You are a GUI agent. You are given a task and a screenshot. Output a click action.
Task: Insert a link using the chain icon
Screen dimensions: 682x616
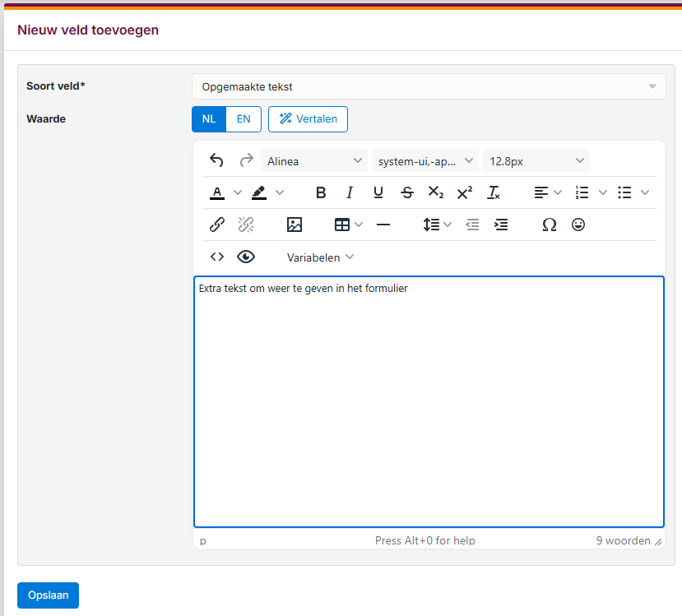(217, 225)
